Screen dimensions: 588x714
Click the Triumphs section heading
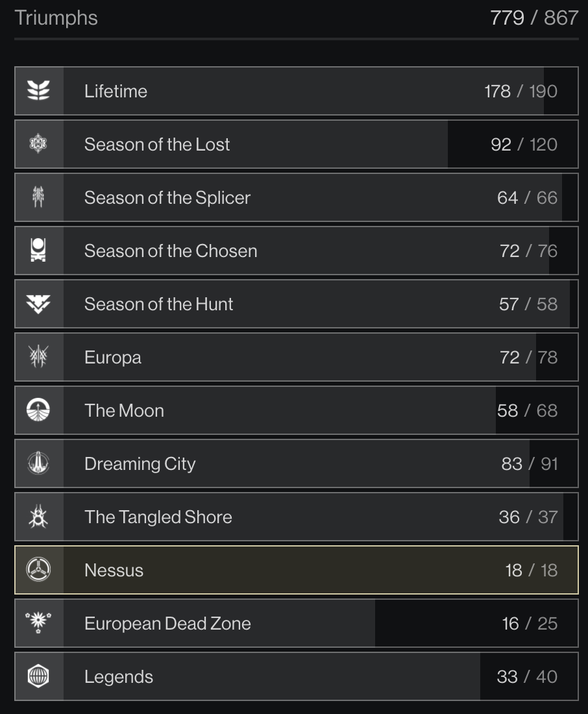click(x=56, y=18)
